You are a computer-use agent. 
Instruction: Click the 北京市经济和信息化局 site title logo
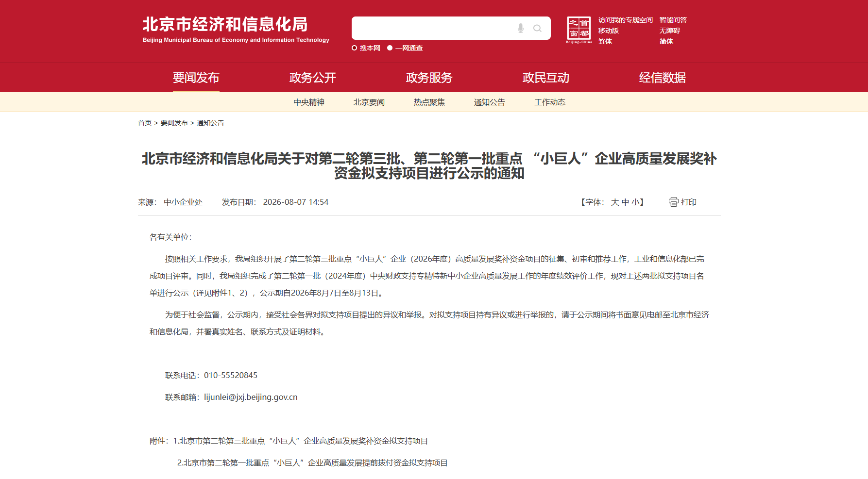(236, 30)
